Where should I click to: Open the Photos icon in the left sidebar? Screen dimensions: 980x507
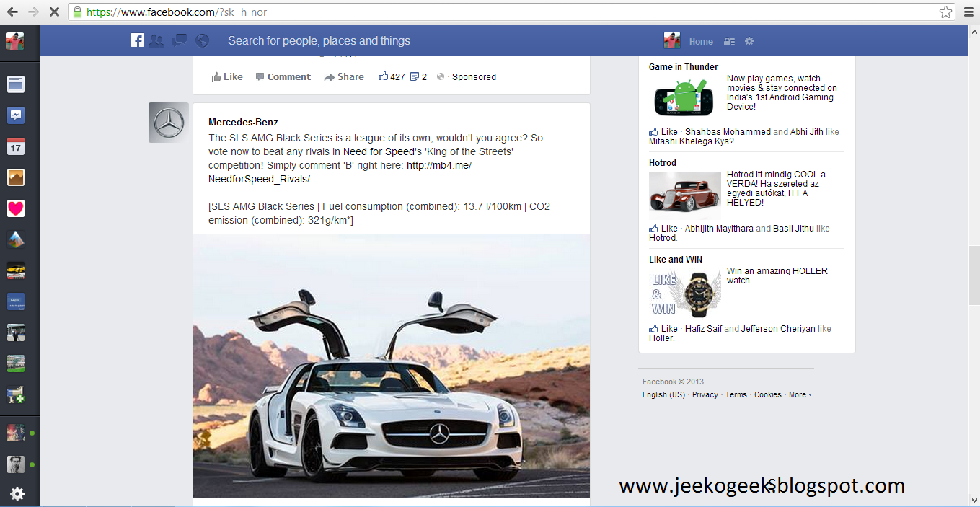point(16,177)
